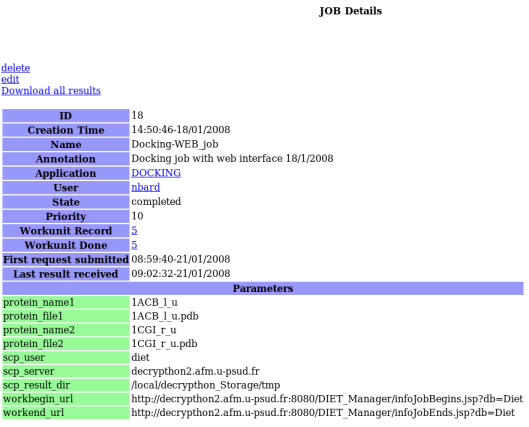Click the delete link
The image size is (529, 427).
coord(16,68)
